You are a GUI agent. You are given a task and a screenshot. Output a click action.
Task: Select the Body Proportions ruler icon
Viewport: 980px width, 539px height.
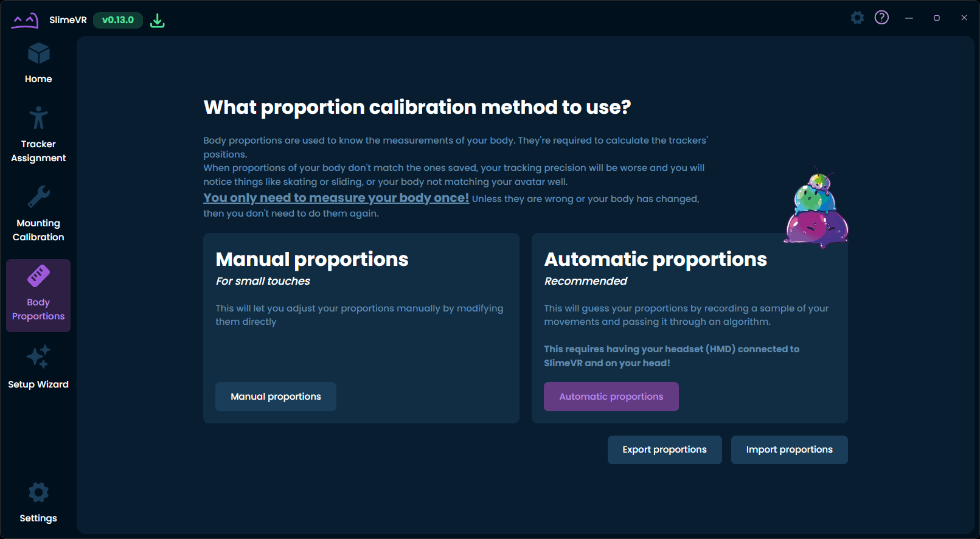pos(38,276)
